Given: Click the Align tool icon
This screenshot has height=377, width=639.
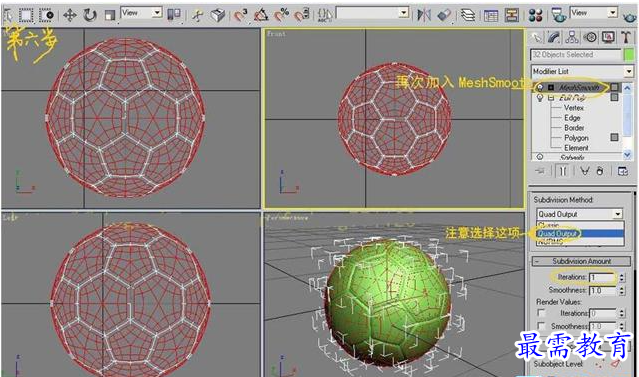Looking at the screenshot, I should point(444,15).
